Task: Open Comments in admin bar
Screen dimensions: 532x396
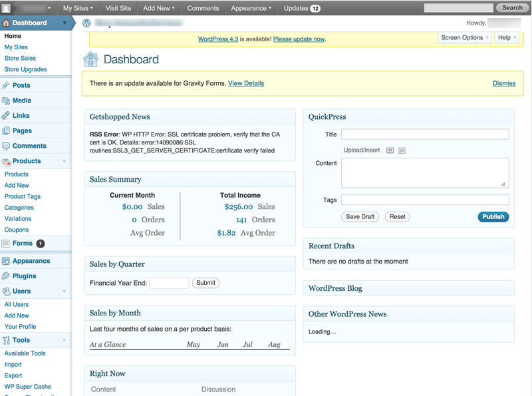Action: [x=203, y=8]
